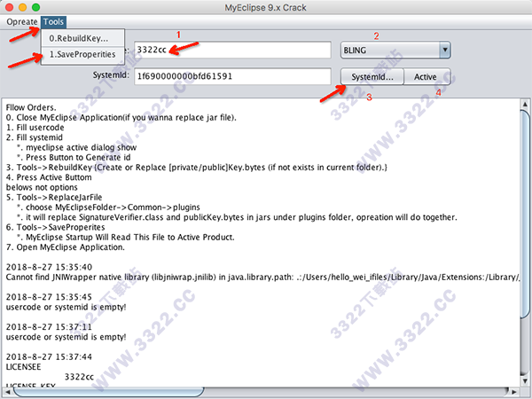The image size is (532, 399).
Task: Click the 'LICENSEE' log line
Action: click(x=23, y=367)
